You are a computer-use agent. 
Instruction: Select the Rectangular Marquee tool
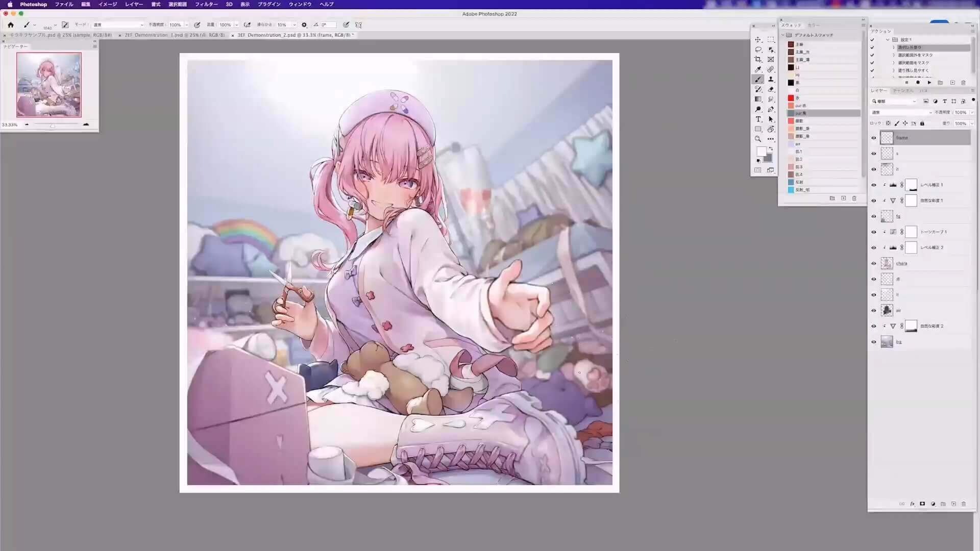click(x=771, y=40)
